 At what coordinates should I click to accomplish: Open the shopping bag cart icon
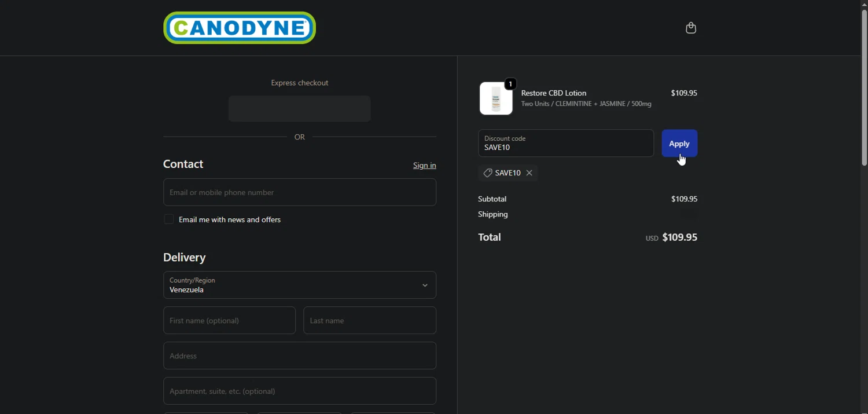(x=691, y=28)
